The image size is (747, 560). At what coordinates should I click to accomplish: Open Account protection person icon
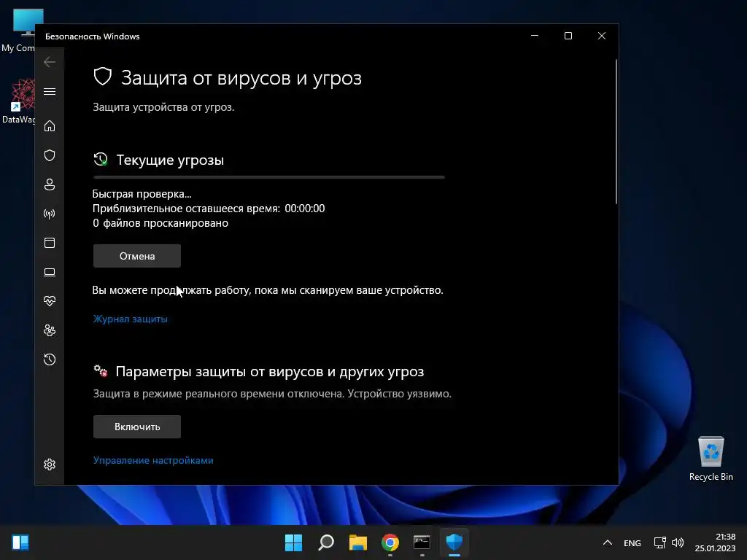coord(50,184)
